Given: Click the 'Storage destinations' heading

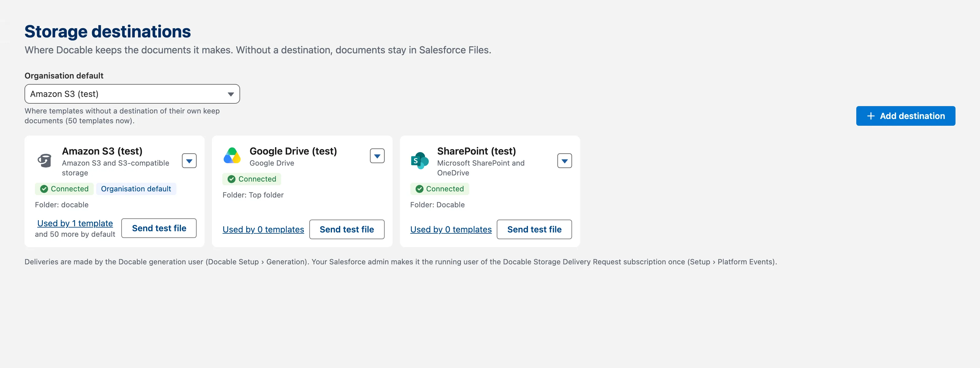Looking at the screenshot, I should (x=108, y=32).
